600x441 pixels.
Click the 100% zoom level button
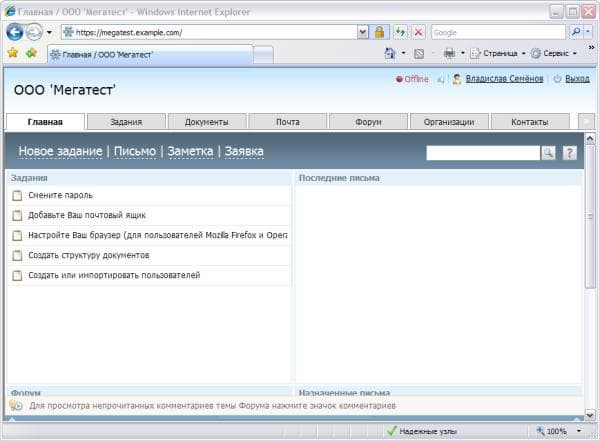coord(551,431)
